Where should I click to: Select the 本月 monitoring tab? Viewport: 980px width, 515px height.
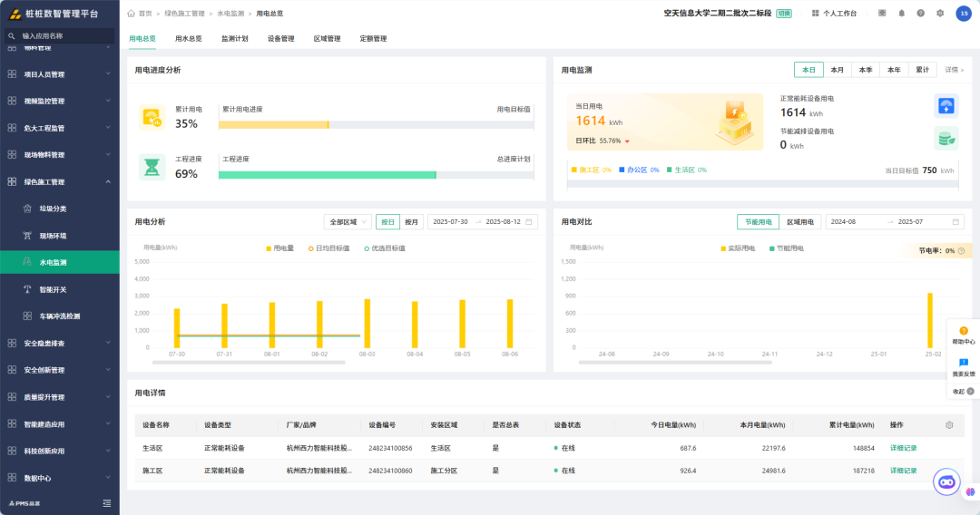[x=837, y=70]
